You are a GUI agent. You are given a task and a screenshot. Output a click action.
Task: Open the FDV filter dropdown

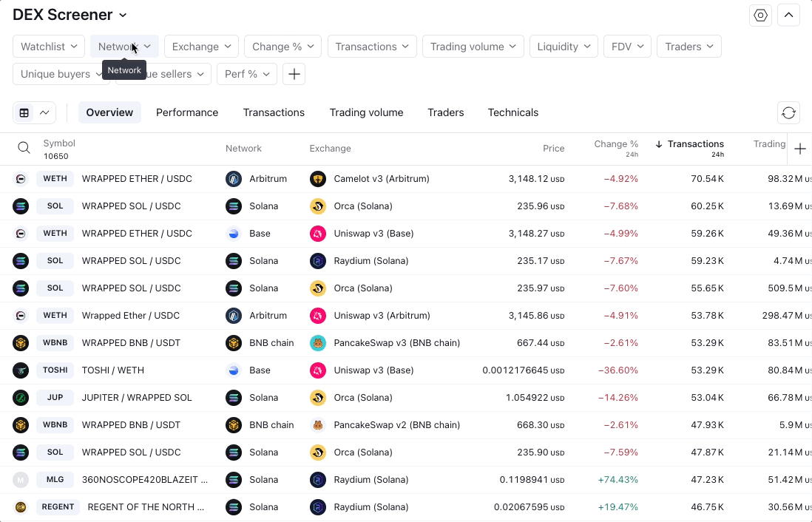pyautogui.click(x=627, y=47)
